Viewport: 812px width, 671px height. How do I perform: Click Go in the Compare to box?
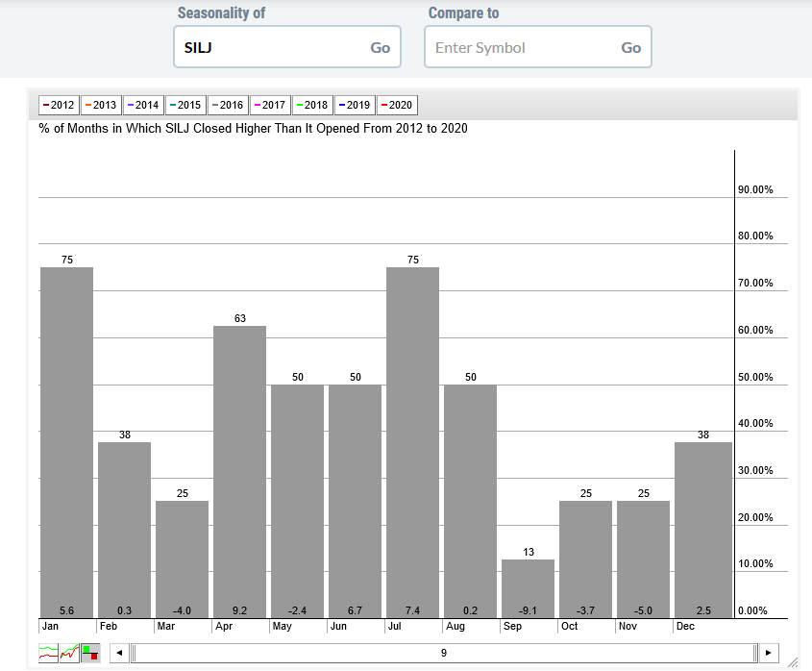click(630, 48)
